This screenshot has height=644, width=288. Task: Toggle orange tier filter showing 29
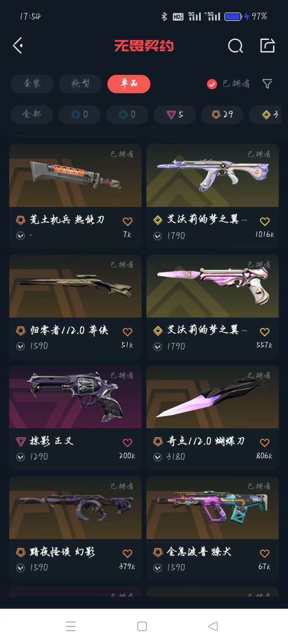[222, 115]
